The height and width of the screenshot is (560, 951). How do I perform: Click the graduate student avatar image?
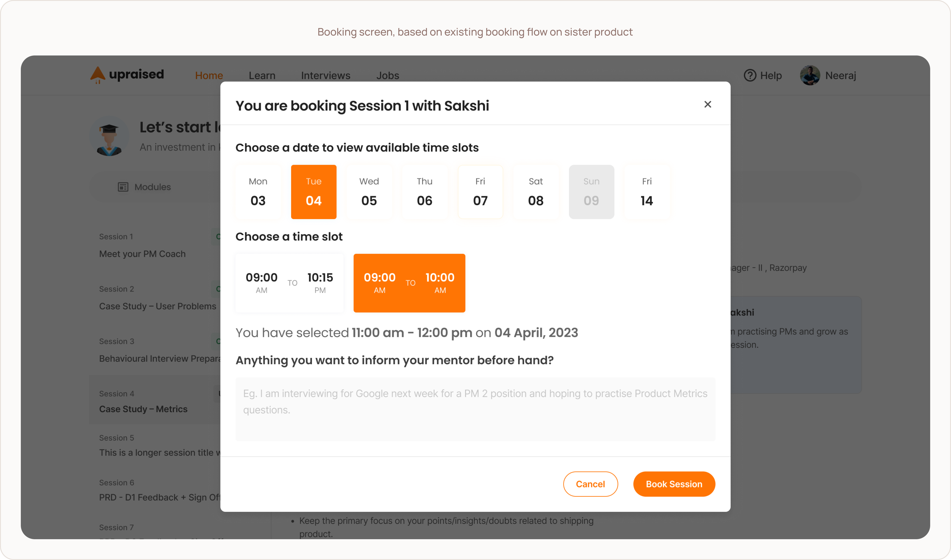click(x=110, y=136)
